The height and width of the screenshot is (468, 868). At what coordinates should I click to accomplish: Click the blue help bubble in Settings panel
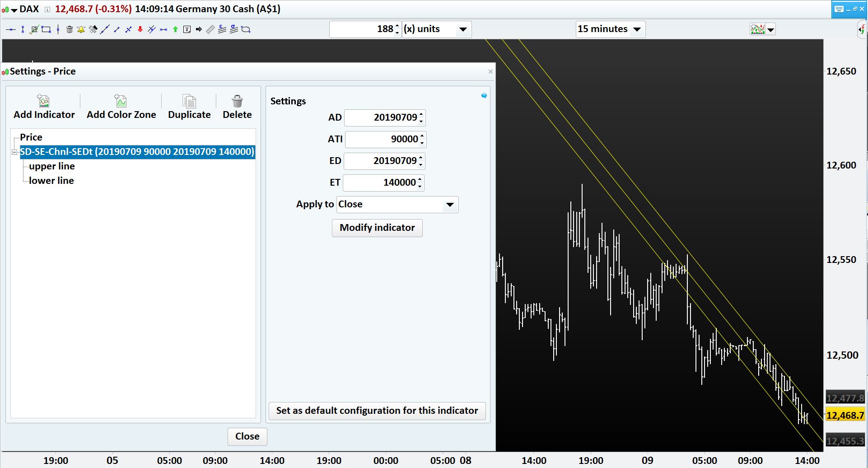click(484, 96)
